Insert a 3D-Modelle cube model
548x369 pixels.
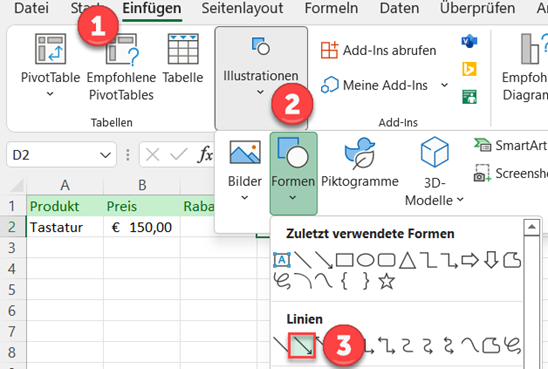click(434, 152)
